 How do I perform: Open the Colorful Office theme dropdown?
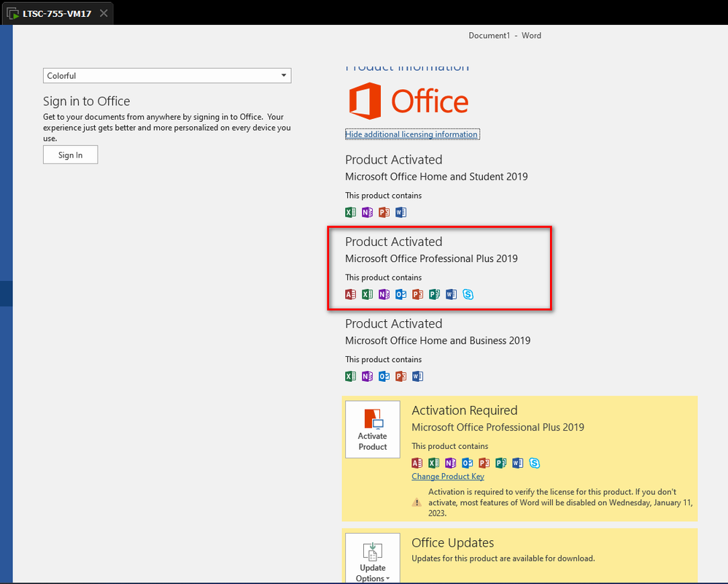(x=167, y=76)
